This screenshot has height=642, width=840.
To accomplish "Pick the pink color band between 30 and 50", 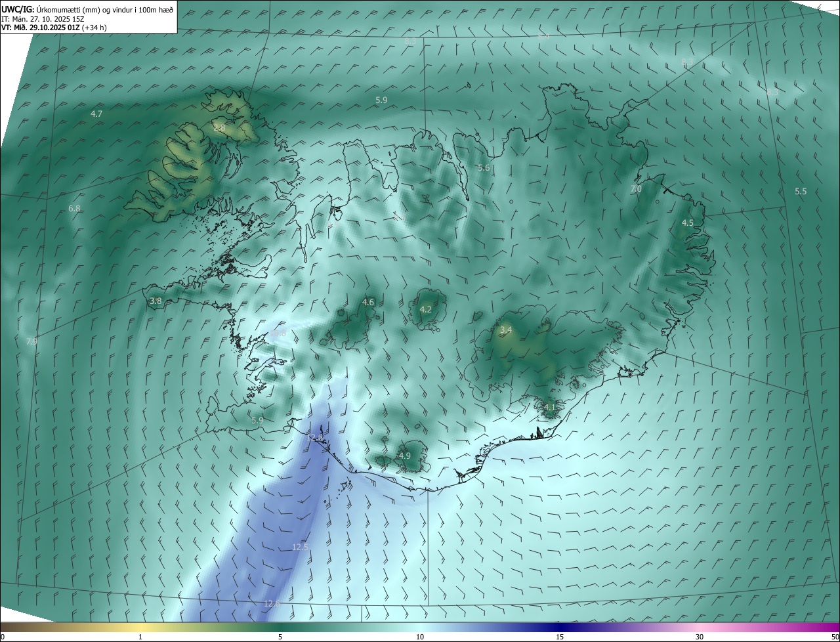I will click(769, 628).
